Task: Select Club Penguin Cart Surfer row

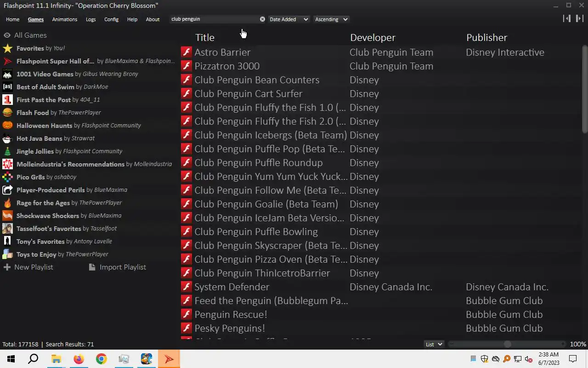Action: pos(380,93)
